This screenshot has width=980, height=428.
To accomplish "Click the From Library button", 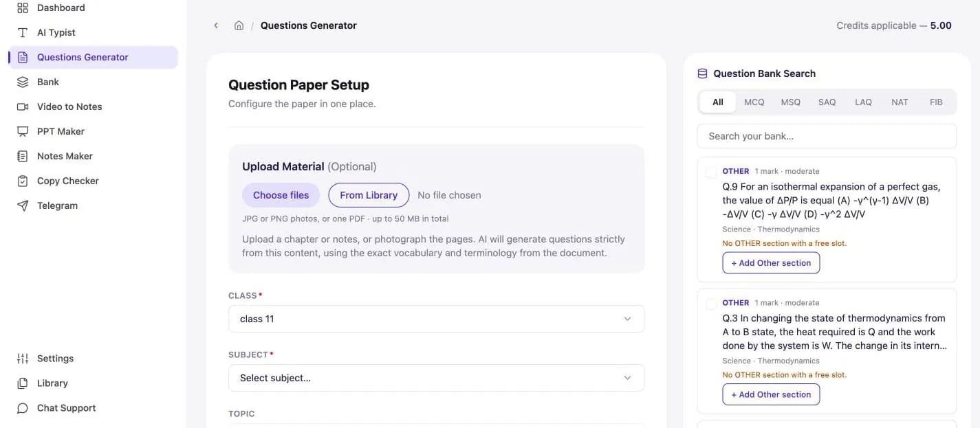I will 369,195.
